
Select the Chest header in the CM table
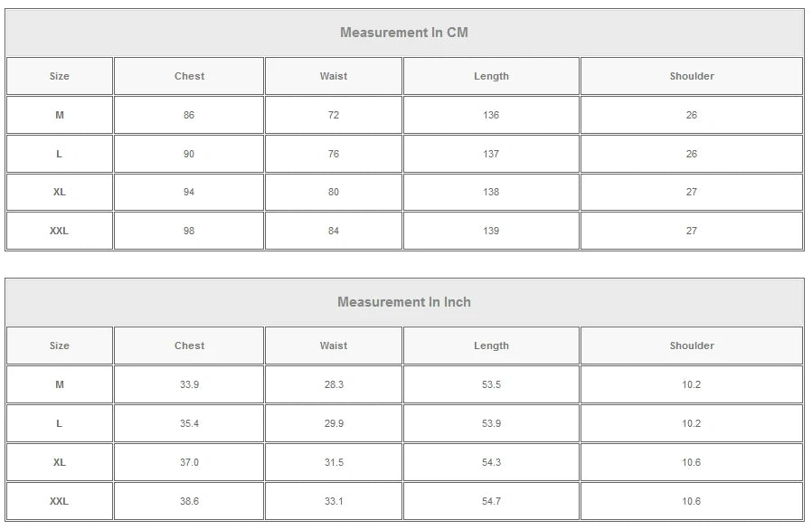pos(189,76)
